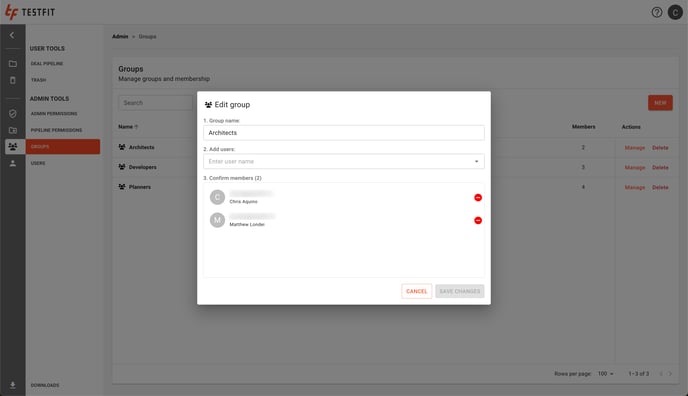Image resolution: width=688 pixels, height=396 pixels.
Task: Click Manage for the Planners group
Action: [x=634, y=187]
